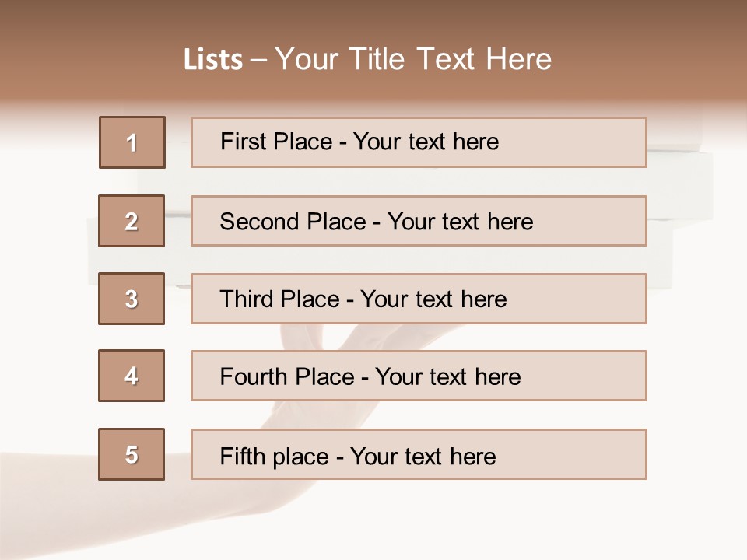Select the box numbered 2
747x560 pixels.
tap(132, 221)
